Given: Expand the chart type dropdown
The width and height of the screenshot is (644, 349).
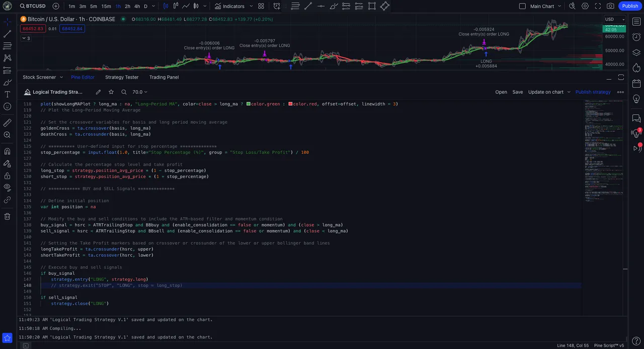Looking at the screenshot, I should point(205,6).
